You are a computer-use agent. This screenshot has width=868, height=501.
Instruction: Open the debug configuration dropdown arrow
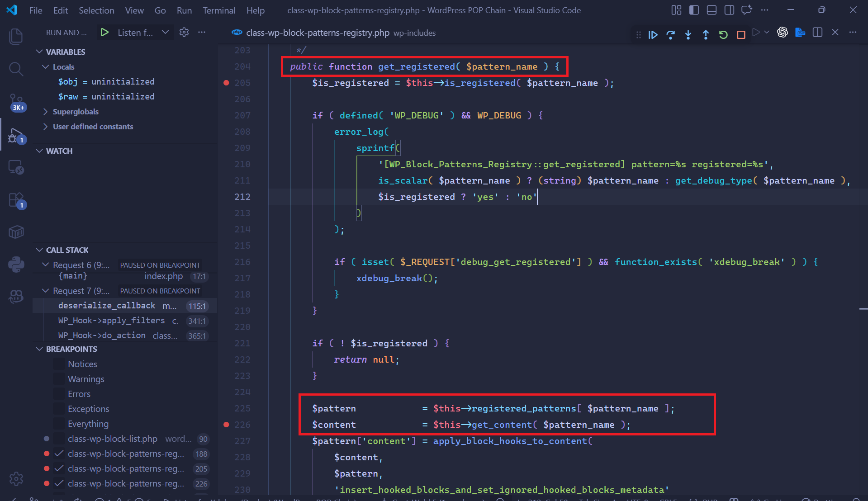(x=165, y=33)
